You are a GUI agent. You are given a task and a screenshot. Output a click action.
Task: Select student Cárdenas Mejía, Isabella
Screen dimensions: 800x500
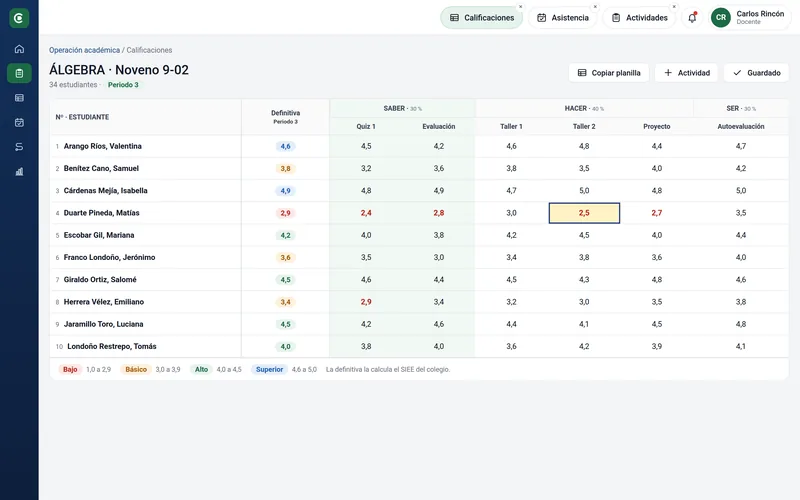pyautogui.click(x=106, y=190)
